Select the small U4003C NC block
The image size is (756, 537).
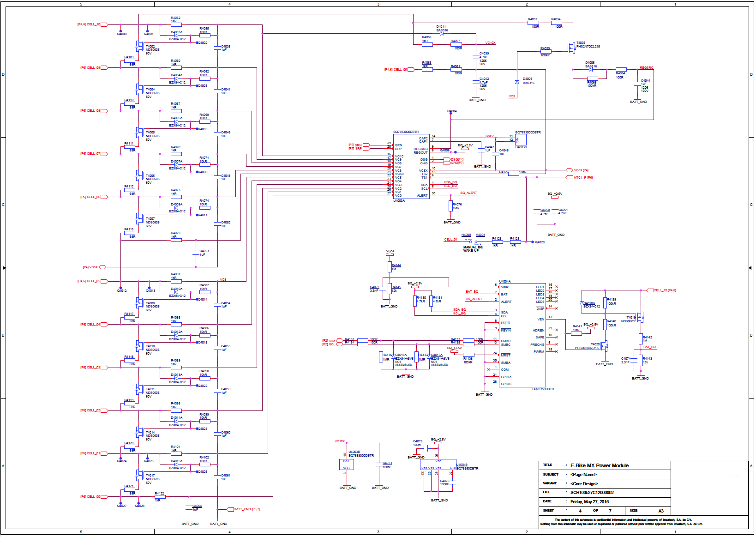tap(521, 139)
